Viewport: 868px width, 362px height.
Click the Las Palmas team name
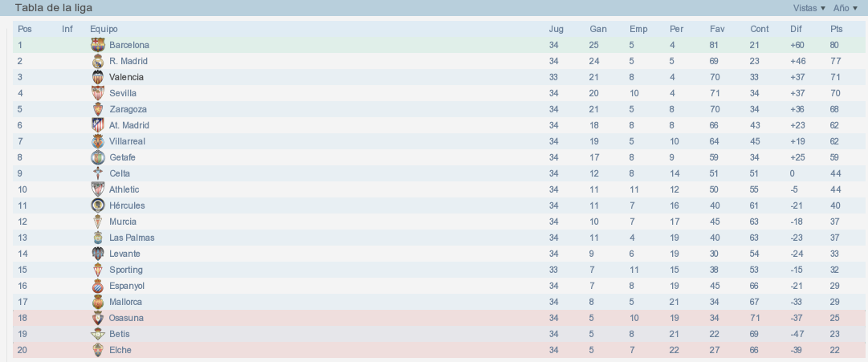(x=132, y=238)
